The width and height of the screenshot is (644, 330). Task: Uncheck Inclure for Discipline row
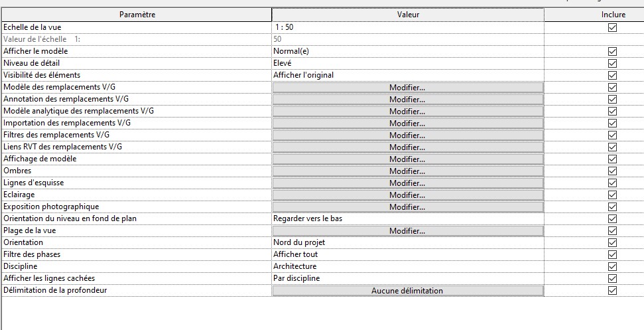tap(612, 266)
